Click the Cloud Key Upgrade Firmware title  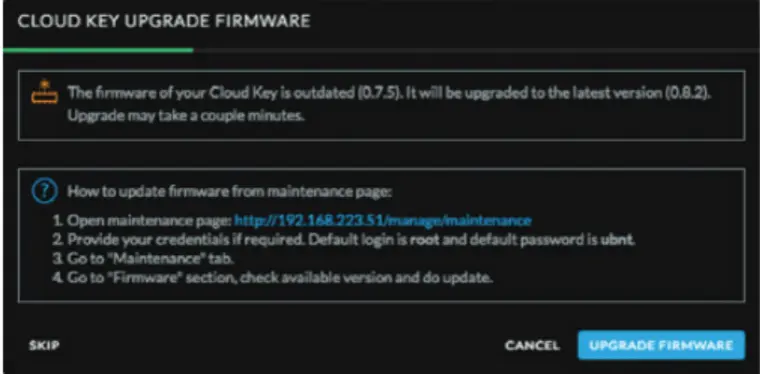pos(164,21)
